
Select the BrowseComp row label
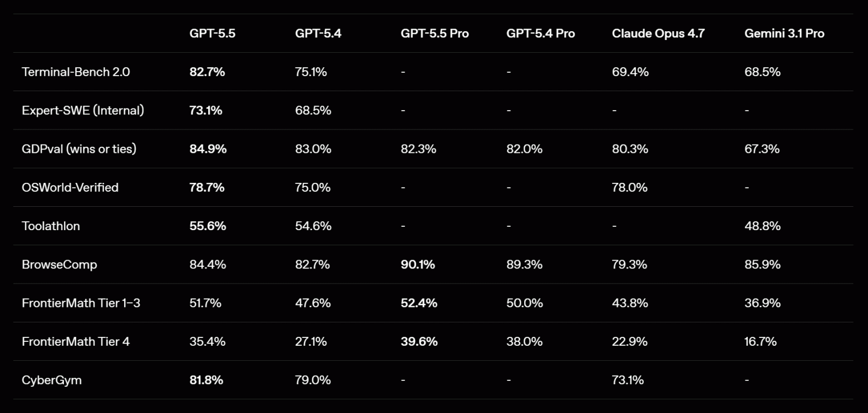[60, 265]
